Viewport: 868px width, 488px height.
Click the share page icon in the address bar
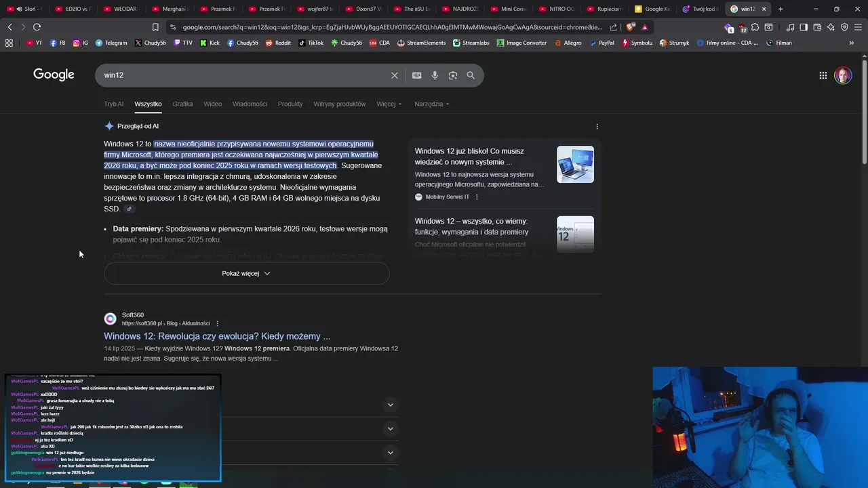click(x=614, y=27)
